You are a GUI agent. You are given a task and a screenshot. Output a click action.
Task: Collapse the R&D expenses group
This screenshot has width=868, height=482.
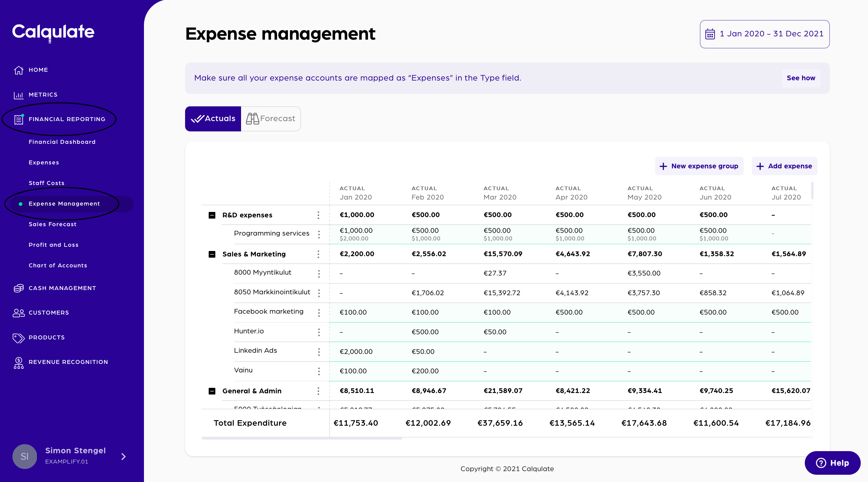pyautogui.click(x=212, y=215)
